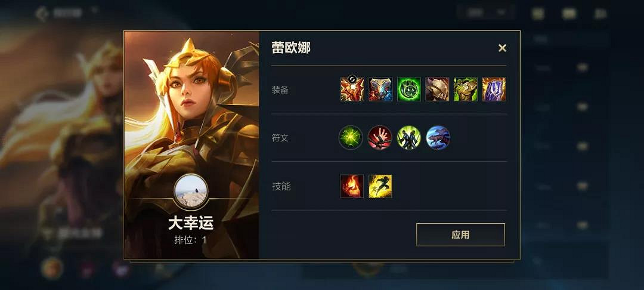Apply the build with the 应用 button
Viewport: 644px width, 290px height.
click(460, 235)
